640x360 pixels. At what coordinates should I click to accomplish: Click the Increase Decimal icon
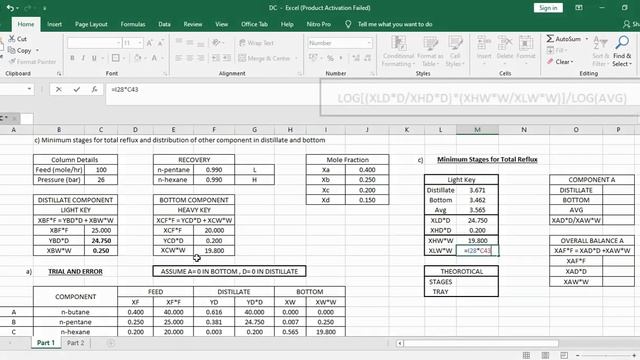click(356, 58)
